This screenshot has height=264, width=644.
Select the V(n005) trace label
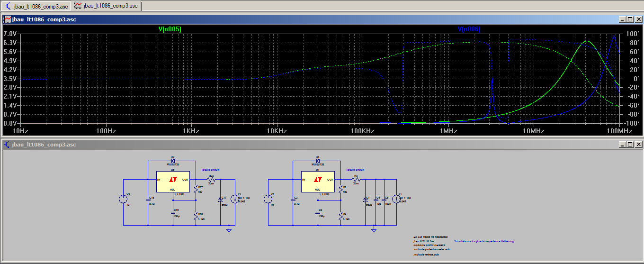170,29
